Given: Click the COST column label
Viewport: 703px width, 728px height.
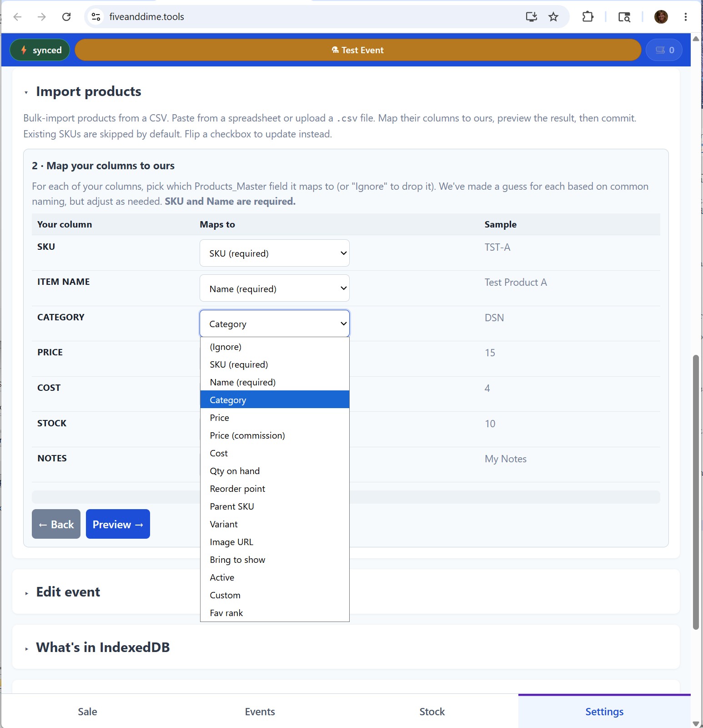Looking at the screenshot, I should pos(49,388).
